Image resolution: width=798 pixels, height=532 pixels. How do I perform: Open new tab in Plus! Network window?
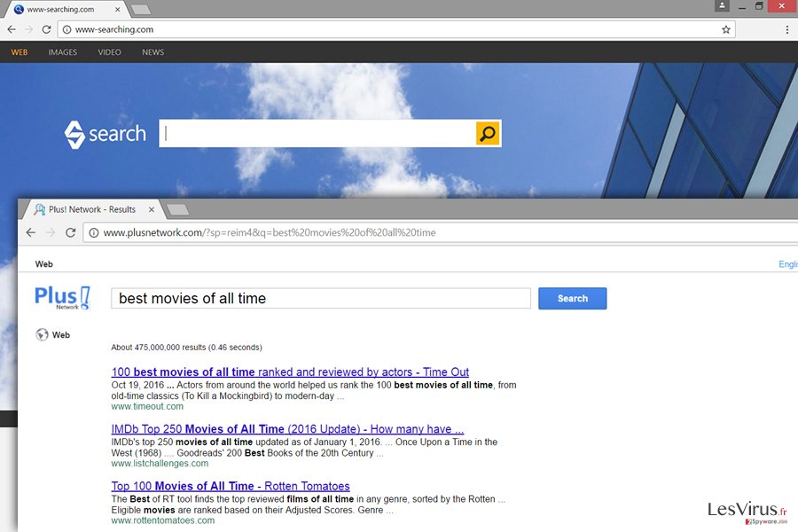[177, 209]
